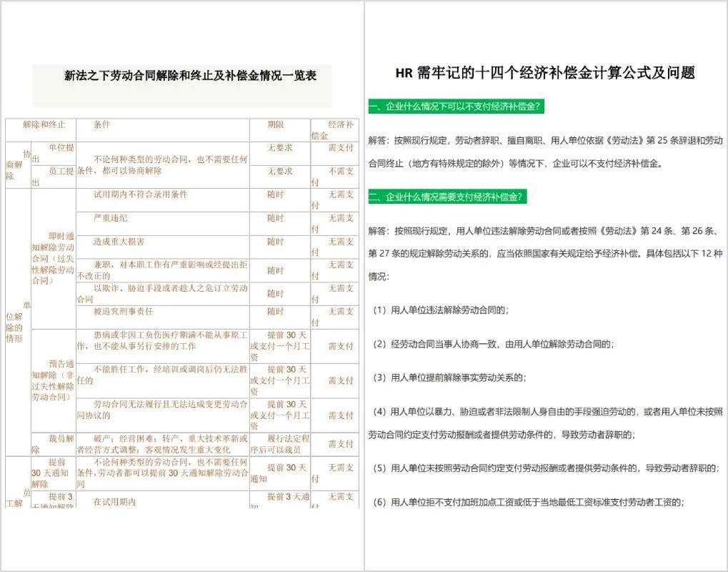Select the HR 十四个经济补偿金计算公式 heading
Screen dimensions: 728x572
click(545, 73)
